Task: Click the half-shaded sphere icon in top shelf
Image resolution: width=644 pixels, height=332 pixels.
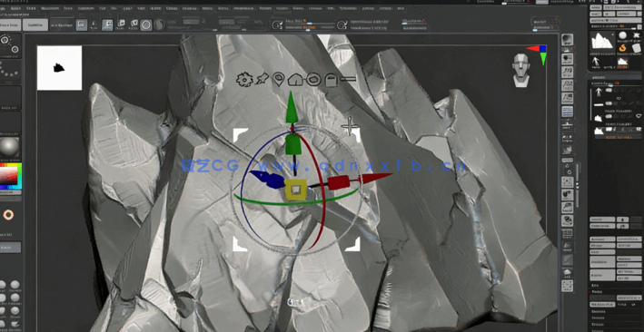Action: point(159,25)
